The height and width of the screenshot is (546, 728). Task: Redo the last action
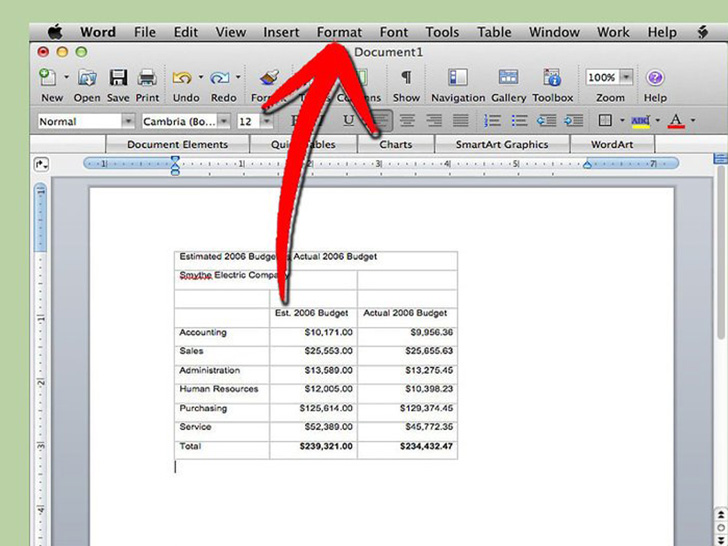[220, 77]
